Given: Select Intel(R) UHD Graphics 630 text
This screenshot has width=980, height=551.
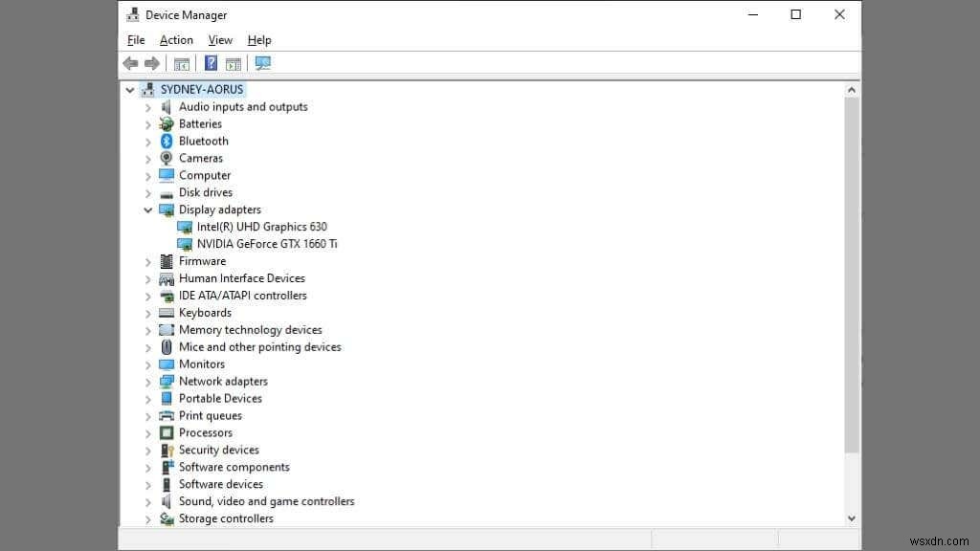Looking at the screenshot, I should tap(262, 227).
